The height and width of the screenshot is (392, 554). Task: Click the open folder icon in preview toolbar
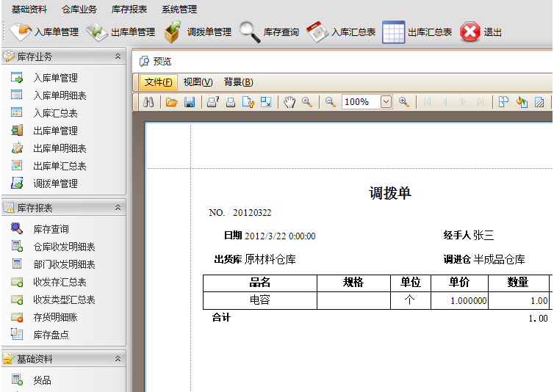coord(171,102)
